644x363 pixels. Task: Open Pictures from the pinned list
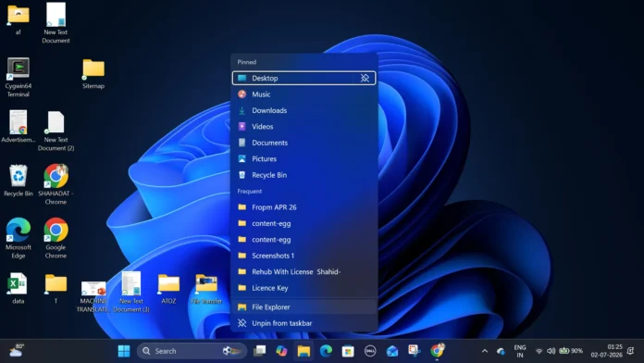pyautogui.click(x=303, y=158)
